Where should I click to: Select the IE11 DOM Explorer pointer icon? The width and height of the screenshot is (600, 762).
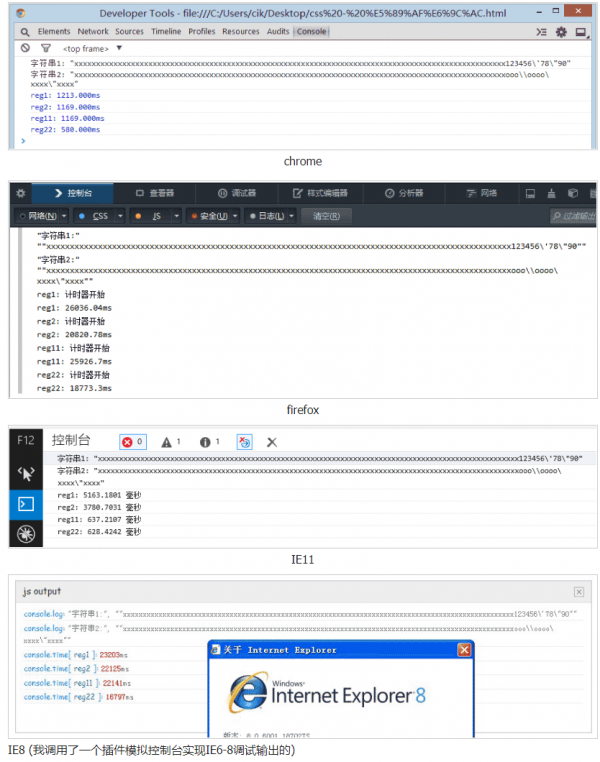[x=24, y=472]
